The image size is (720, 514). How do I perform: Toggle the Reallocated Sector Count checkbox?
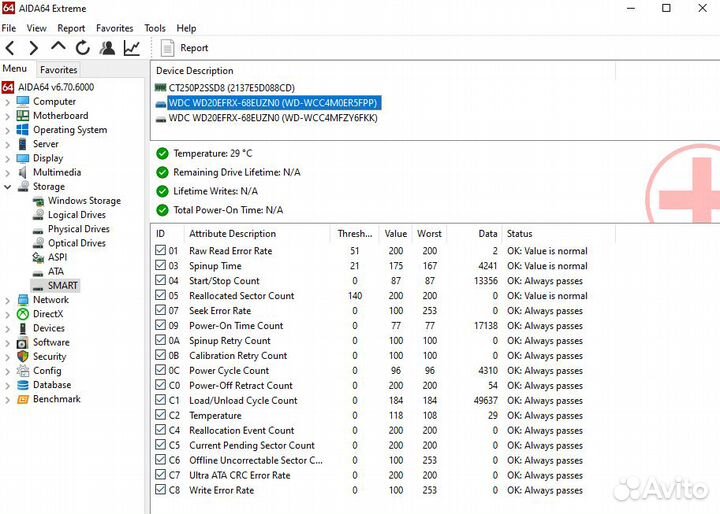(x=162, y=296)
